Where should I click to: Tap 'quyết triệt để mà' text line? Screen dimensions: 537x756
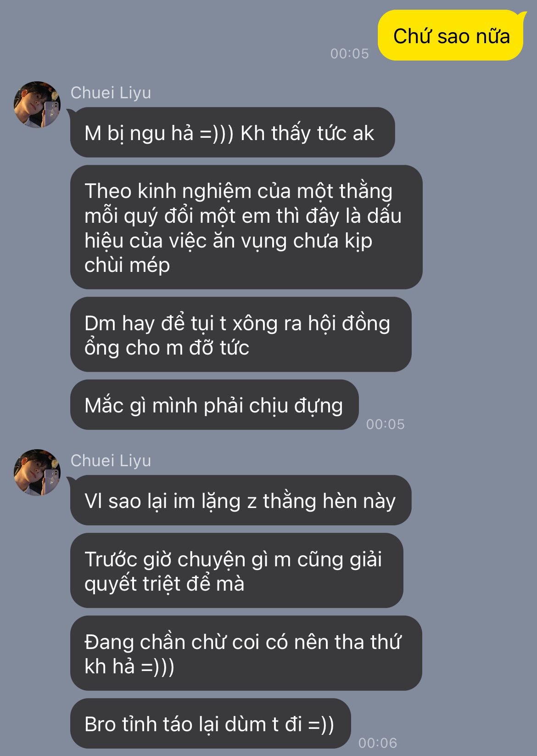(164, 584)
